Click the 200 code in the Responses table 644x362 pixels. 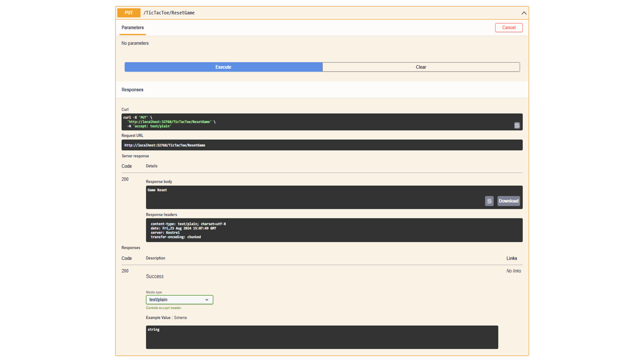point(125,271)
